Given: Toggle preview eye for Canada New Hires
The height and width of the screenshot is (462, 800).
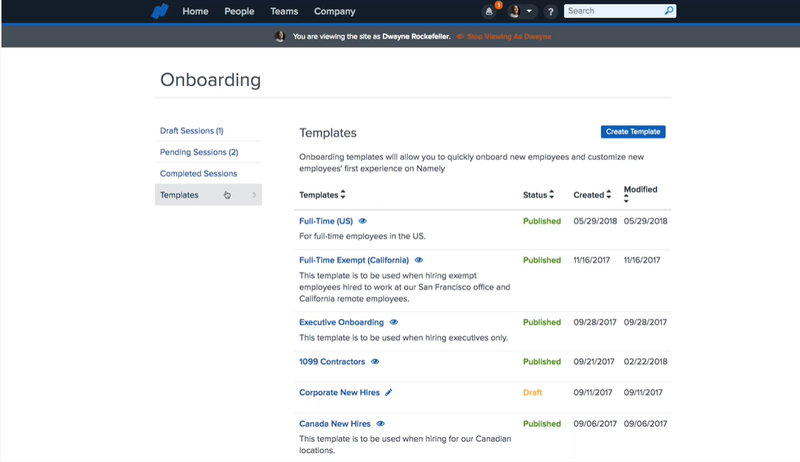Looking at the screenshot, I should [381, 424].
